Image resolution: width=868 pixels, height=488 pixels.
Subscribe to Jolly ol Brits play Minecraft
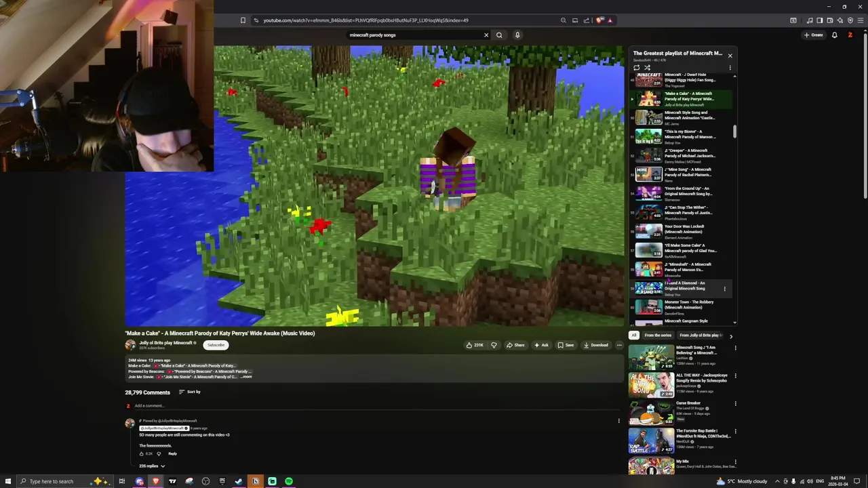(x=216, y=345)
